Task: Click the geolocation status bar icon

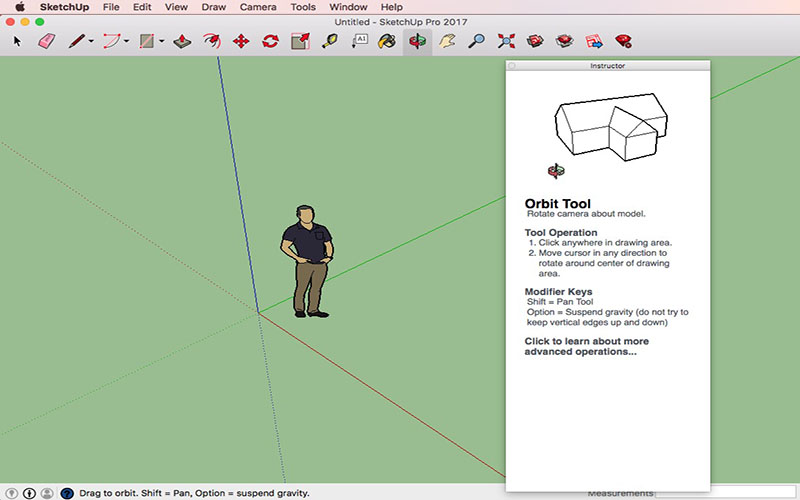Action: 11,493
